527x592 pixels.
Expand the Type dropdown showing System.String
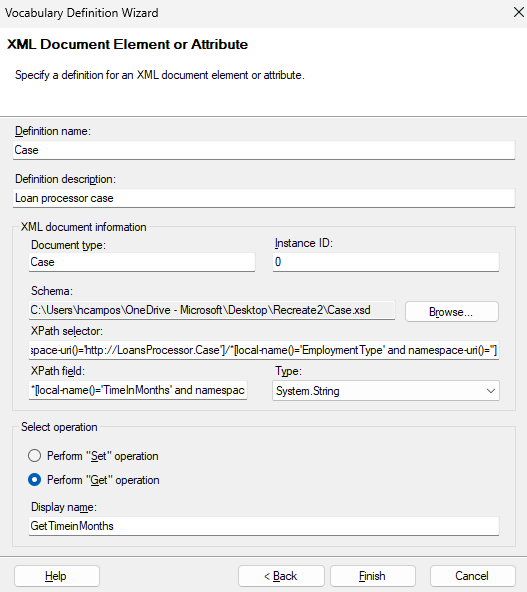386,391
